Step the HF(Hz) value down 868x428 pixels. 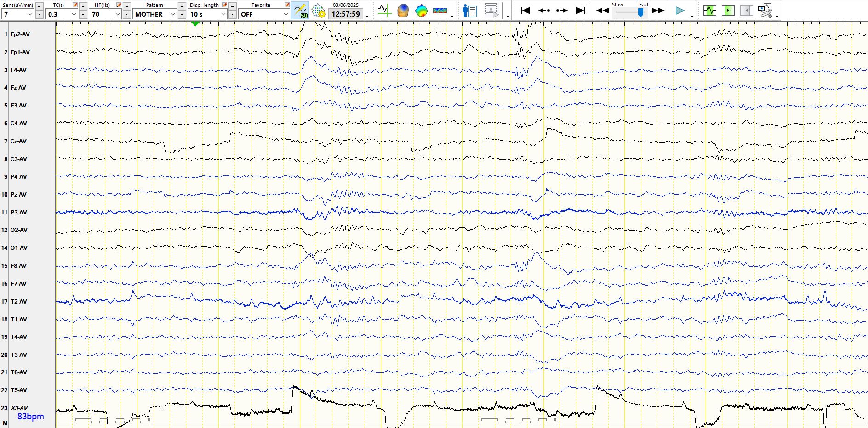[126, 14]
